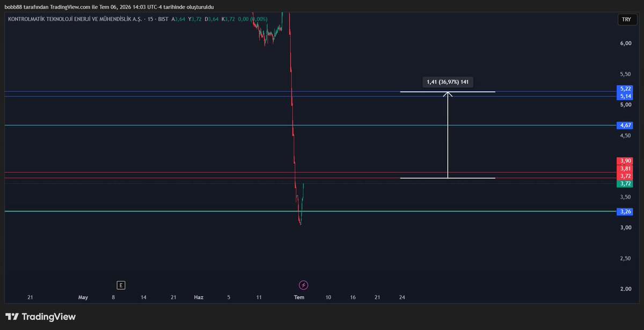The width and height of the screenshot is (644, 330).
Task: Click the 24 date on time axis
Action: coord(402,297)
